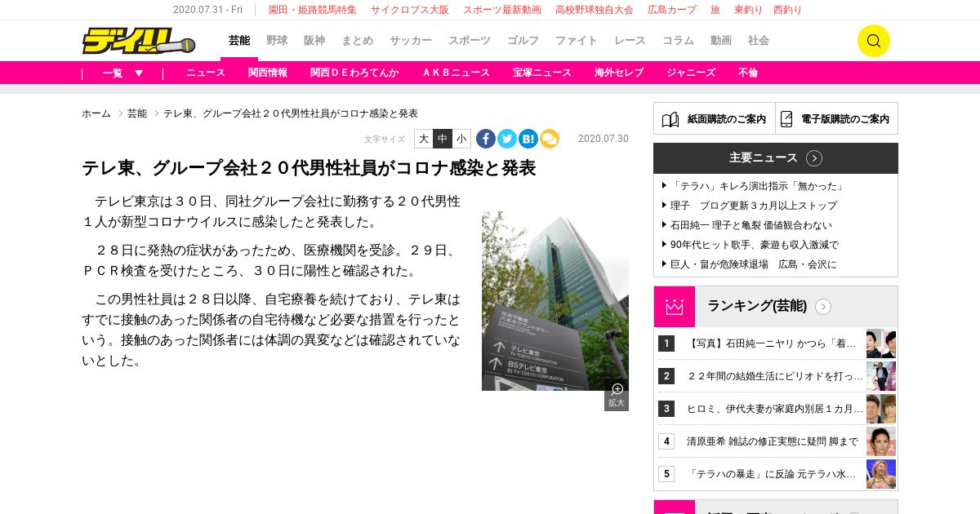Click the arrow circle beside ランキング(芸能)
The width and height of the screenshot is (980, 514).
(x=823, y=307)
